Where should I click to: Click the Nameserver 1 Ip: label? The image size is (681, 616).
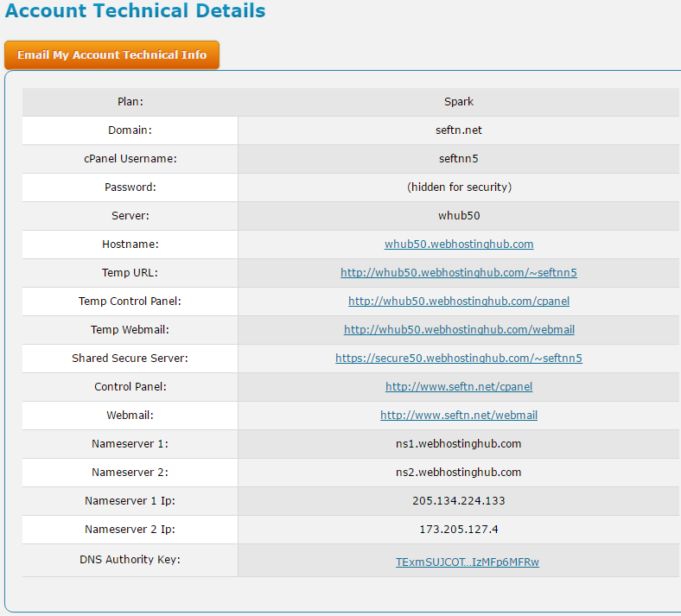(x=130, y=500)
